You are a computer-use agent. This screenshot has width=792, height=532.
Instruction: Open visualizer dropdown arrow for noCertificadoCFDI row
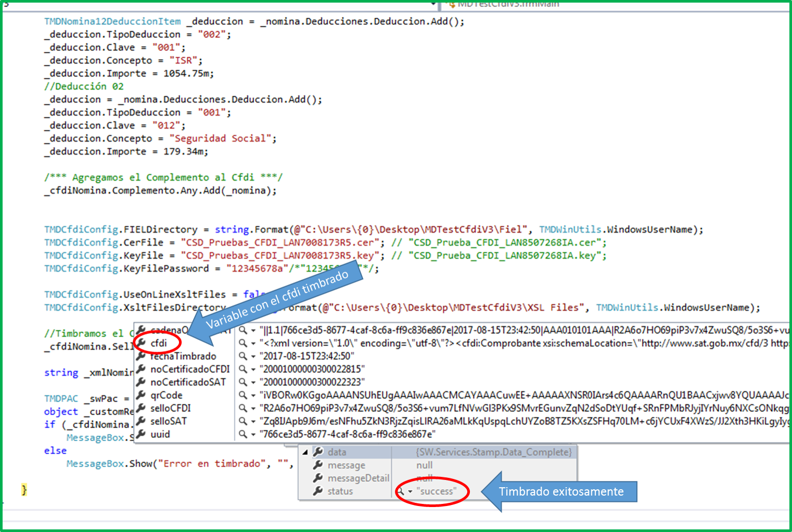253,370
